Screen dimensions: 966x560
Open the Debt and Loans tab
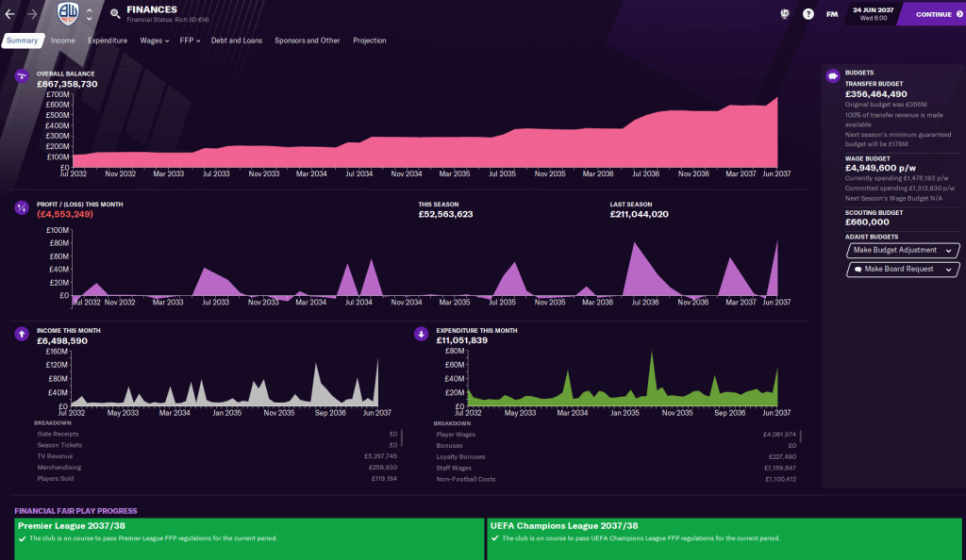tap(237, 41)
